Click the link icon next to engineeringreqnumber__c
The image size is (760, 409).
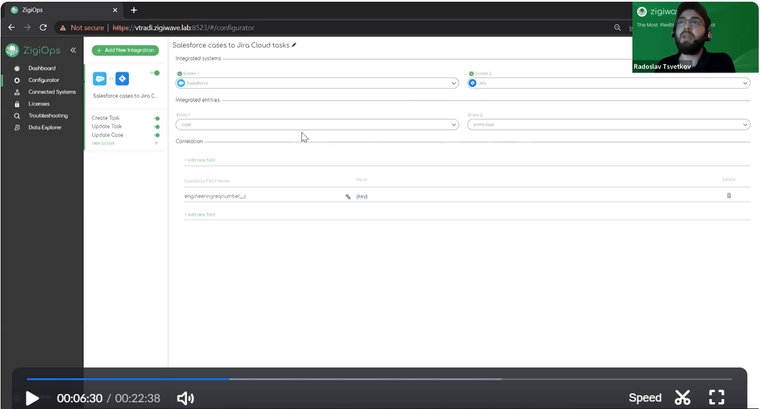click(x=348, y=196)
